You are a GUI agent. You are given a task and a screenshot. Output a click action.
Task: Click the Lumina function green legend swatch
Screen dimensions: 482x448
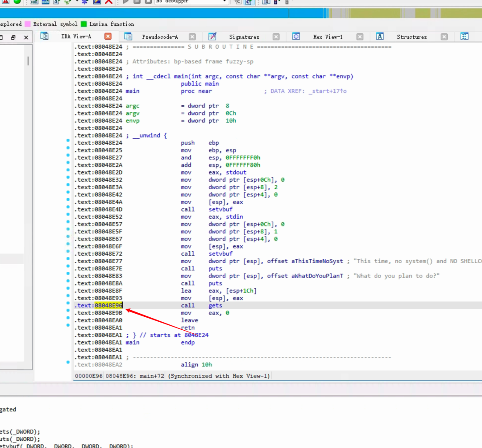point(83,24)
